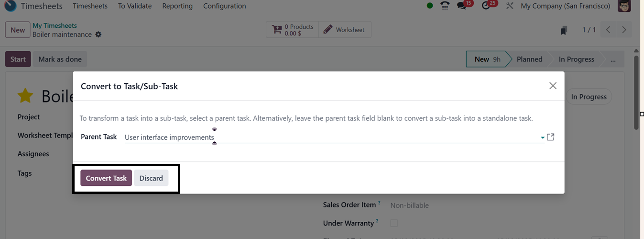Screen dimensions: 644x239
Task: Click the Discard button
Action: click(151, 178)
